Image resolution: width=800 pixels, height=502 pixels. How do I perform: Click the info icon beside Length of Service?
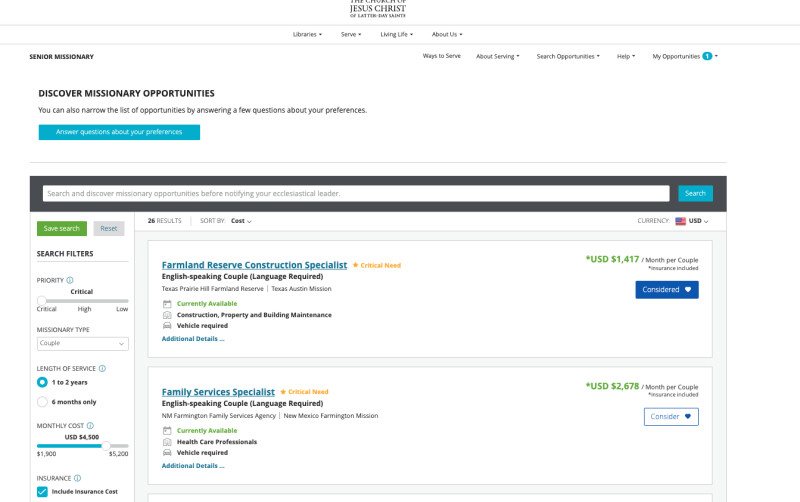102,368
